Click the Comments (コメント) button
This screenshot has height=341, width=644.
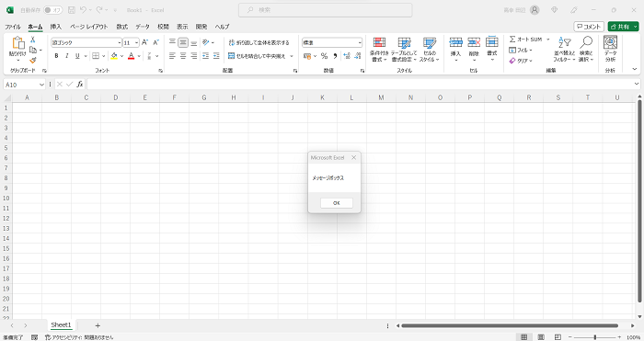[x=589, y=27]
